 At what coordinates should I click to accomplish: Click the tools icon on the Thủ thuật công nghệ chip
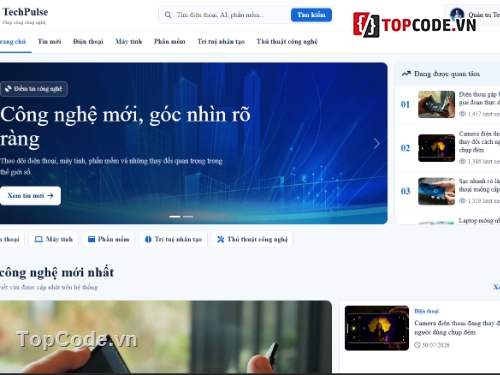220,239
